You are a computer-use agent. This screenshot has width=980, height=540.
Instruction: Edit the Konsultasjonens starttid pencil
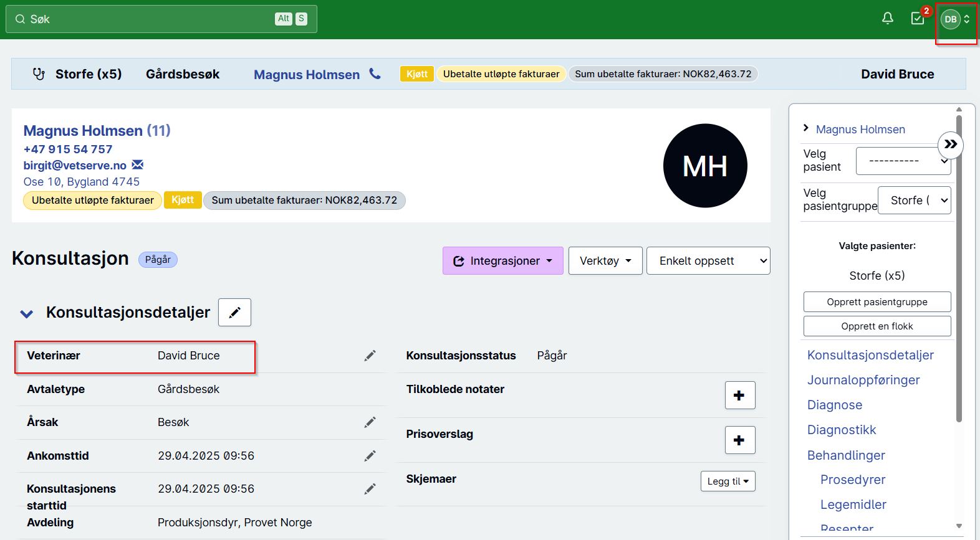pos(370,489)
